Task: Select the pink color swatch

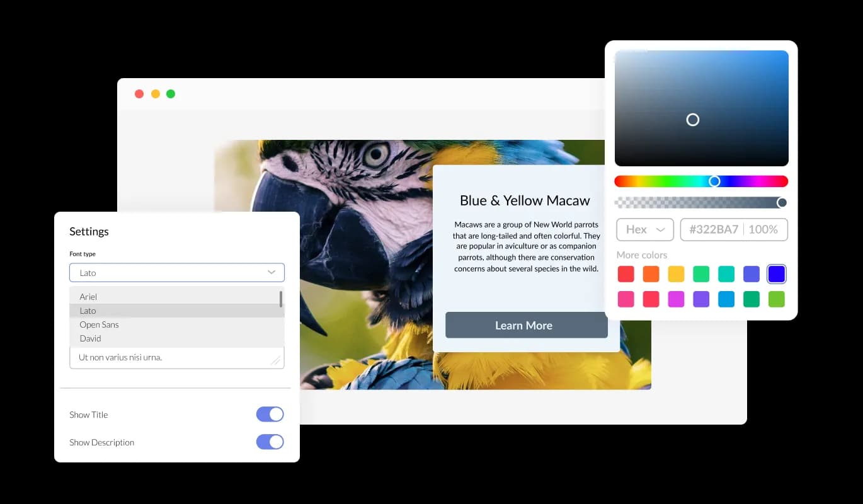Action: click(x=626, y=299)
